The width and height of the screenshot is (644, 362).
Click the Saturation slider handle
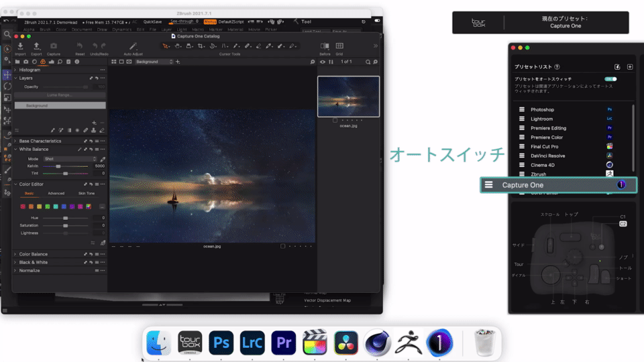[65, 225]
